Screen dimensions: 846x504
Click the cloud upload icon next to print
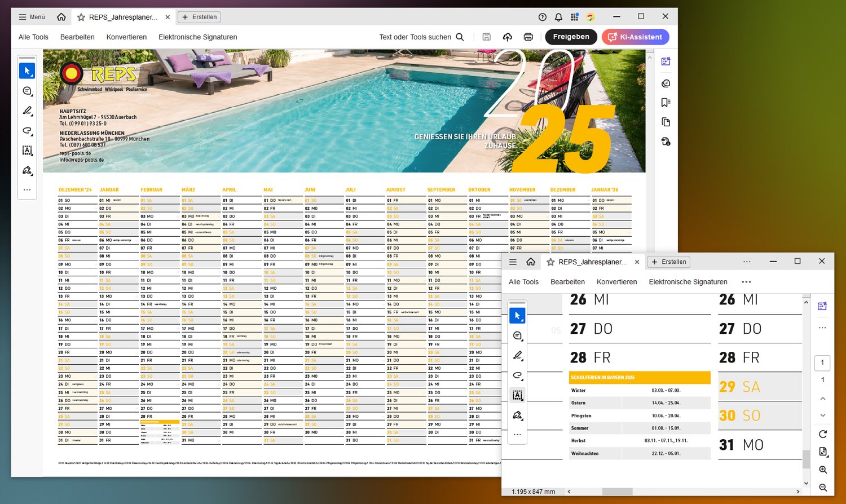coord(508,37)
